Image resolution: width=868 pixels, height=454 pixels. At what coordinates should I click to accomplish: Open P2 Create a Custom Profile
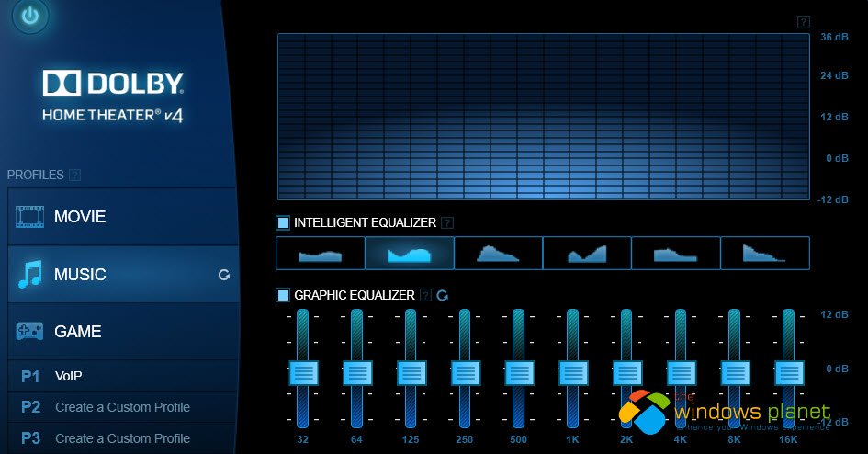point(123,407)
